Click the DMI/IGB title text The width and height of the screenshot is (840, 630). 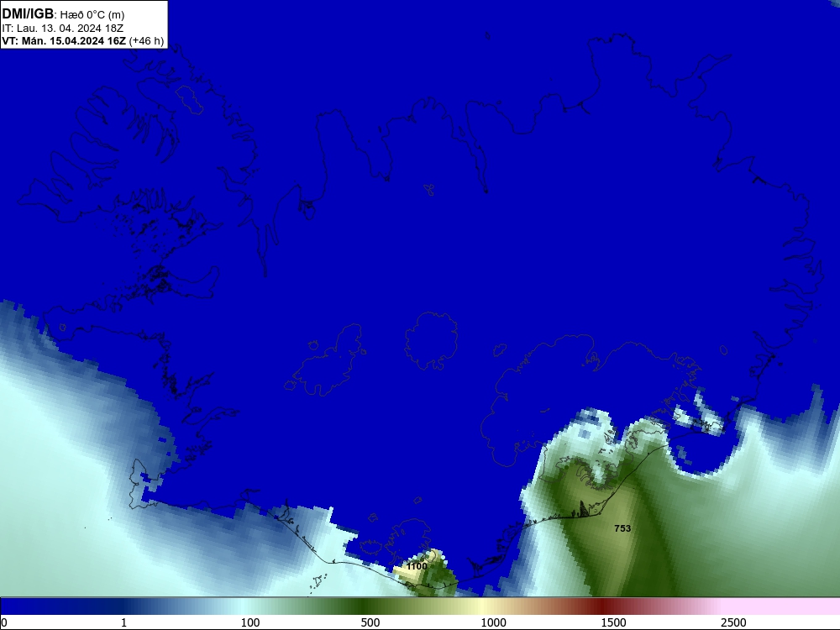click(x=28, y=14)
